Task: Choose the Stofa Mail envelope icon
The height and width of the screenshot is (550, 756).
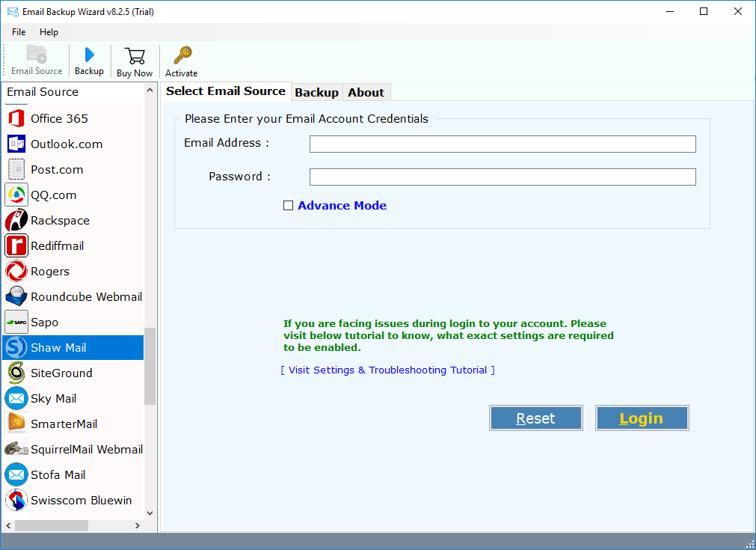Action: point(16,474)
